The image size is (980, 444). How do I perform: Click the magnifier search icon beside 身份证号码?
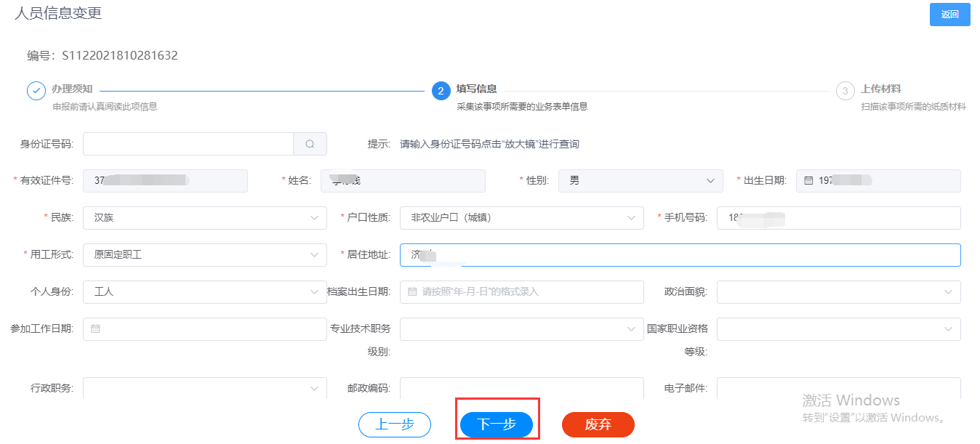pos(310,144)
